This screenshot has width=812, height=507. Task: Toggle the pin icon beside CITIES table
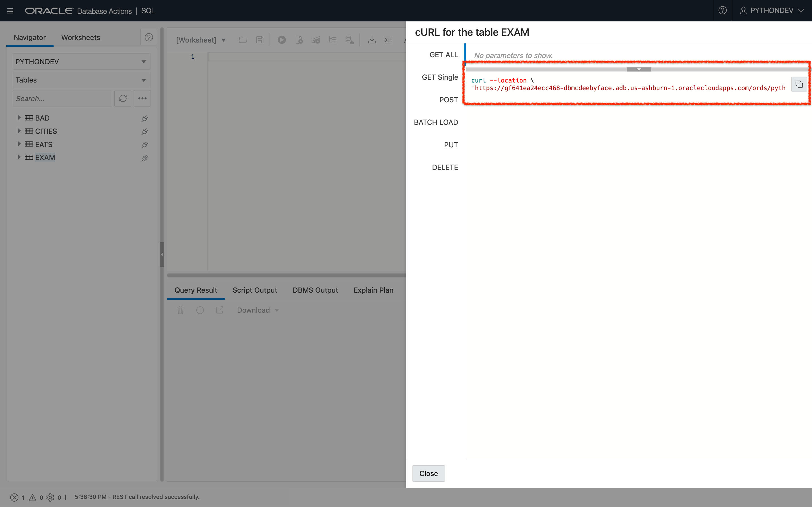tap(144, 132)
